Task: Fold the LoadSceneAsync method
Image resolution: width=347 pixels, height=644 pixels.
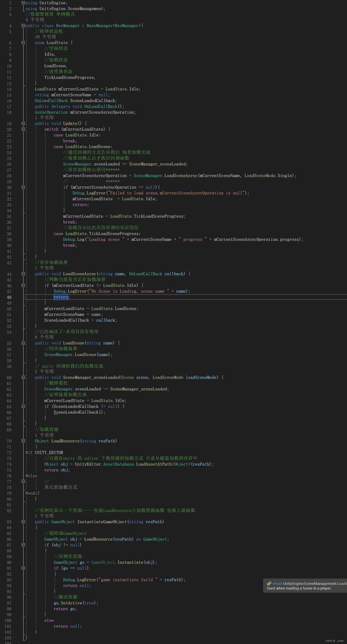Action: pos(23,274)
